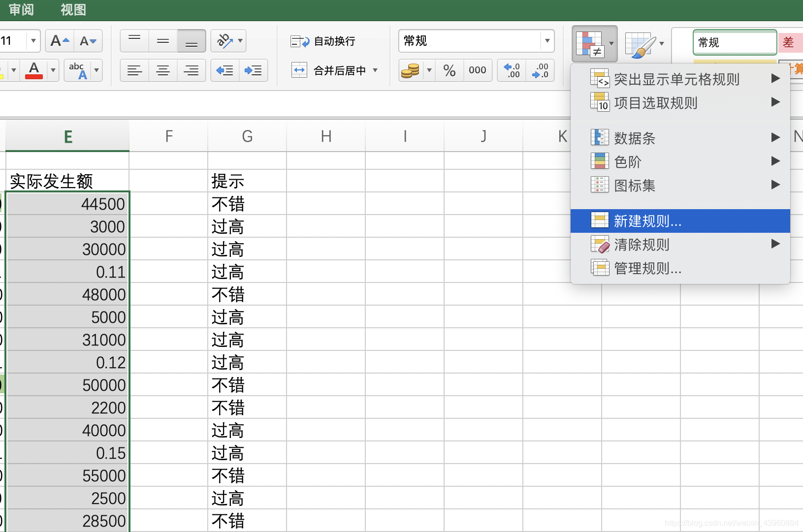Image resolution: width=803 pixels, height=532 pixels.
Task: Open 清除规则 submenu
Action: [680, 244]
